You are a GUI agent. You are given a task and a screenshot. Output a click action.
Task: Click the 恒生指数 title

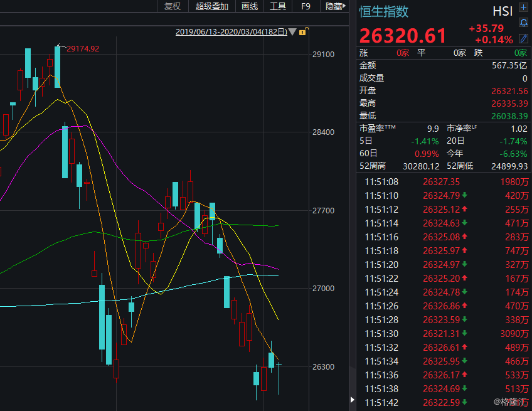click(x=383, y=11)
